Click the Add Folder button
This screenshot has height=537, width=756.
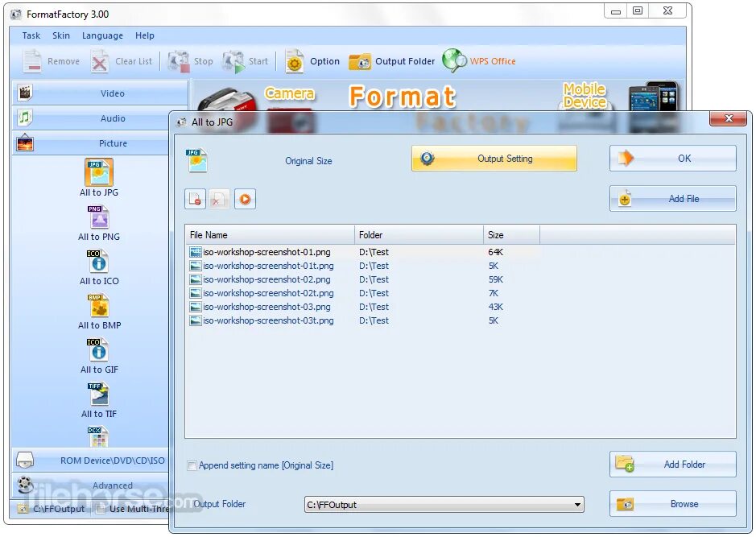[672, 465]
